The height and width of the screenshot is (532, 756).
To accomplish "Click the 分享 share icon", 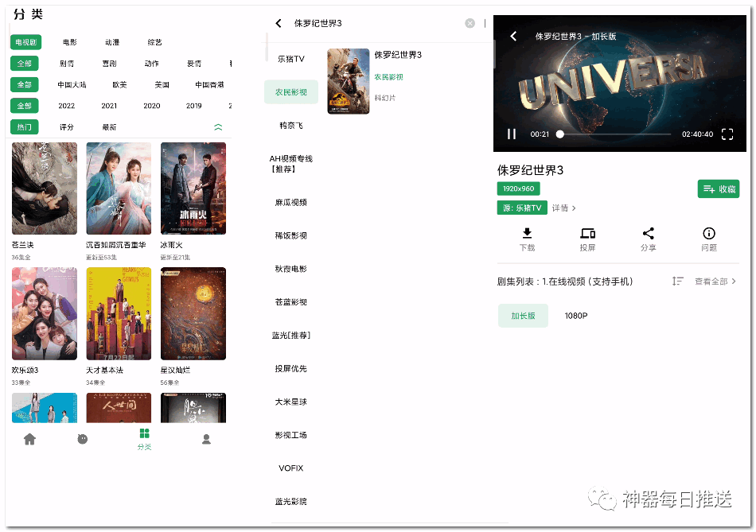I will [648, 233].
